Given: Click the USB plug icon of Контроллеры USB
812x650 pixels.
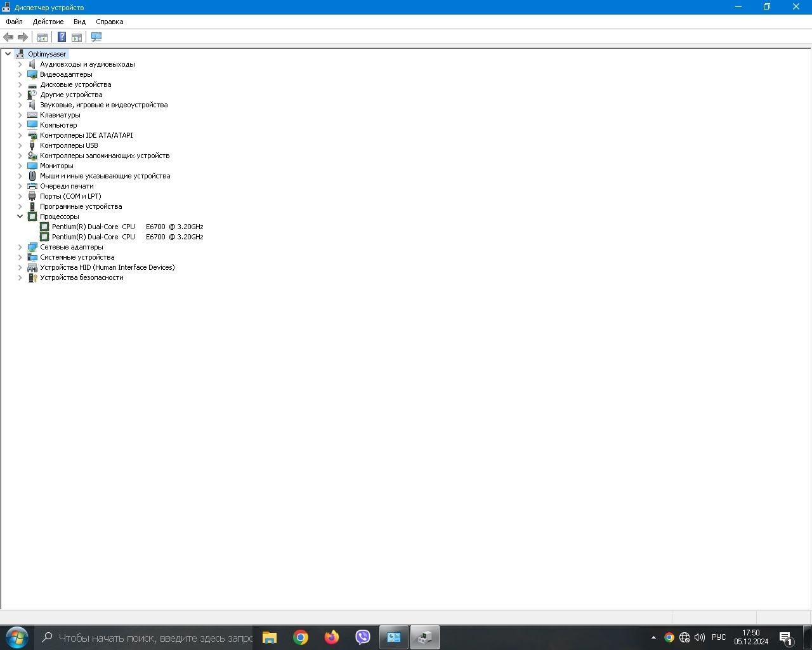Looking at the screenshot, I should tap(32, 145).
